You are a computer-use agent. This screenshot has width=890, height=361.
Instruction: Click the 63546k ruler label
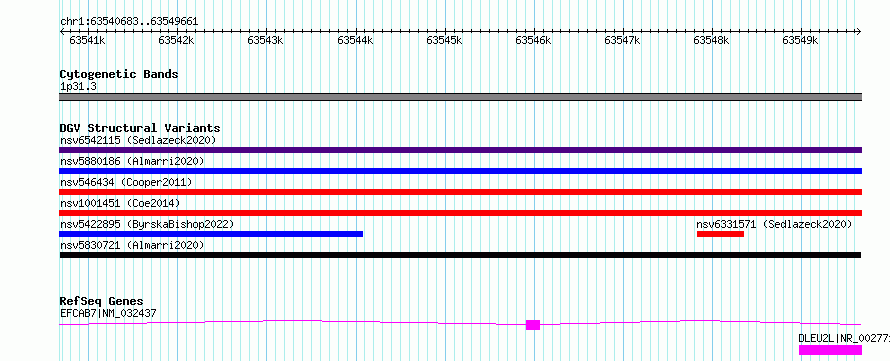(x=533, y=40)
